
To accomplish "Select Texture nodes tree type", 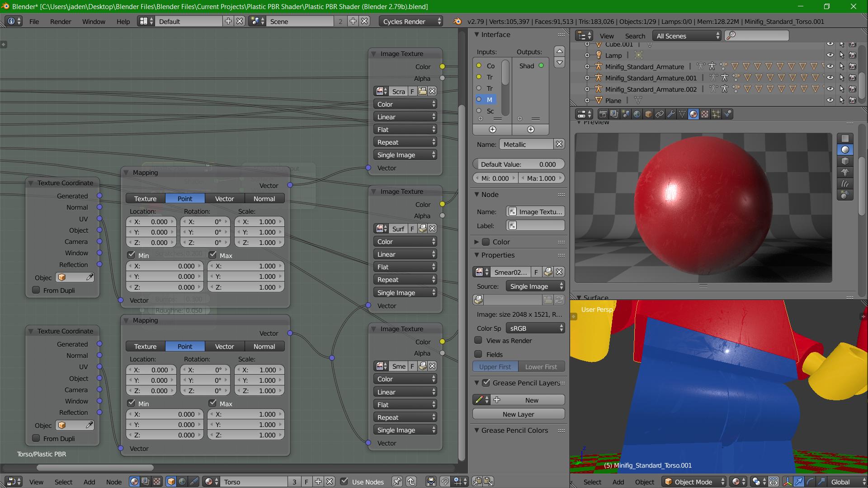I will coord(156,482).
